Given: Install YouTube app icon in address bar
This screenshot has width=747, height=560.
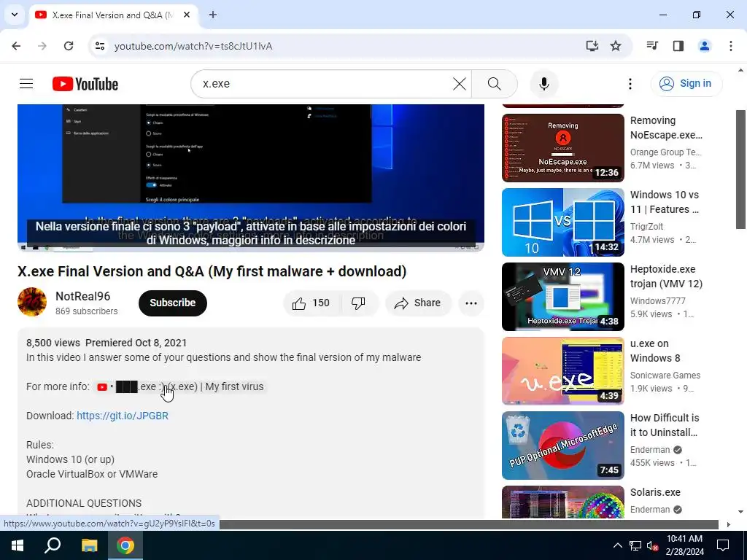Looking at the screenshot, I should (592, 46).
